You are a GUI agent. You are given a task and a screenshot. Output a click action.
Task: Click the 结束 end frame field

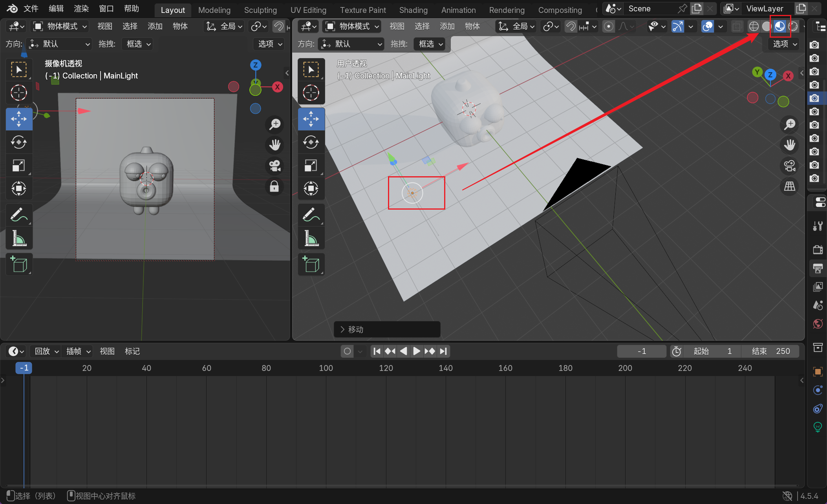click(x=770, y=351)
